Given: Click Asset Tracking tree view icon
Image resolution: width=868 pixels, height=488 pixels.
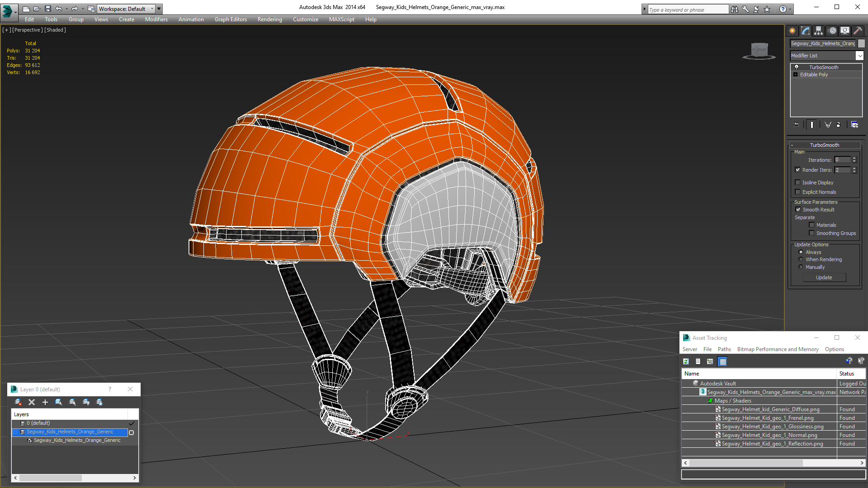Looking at the screenshot, I should 710,361.
